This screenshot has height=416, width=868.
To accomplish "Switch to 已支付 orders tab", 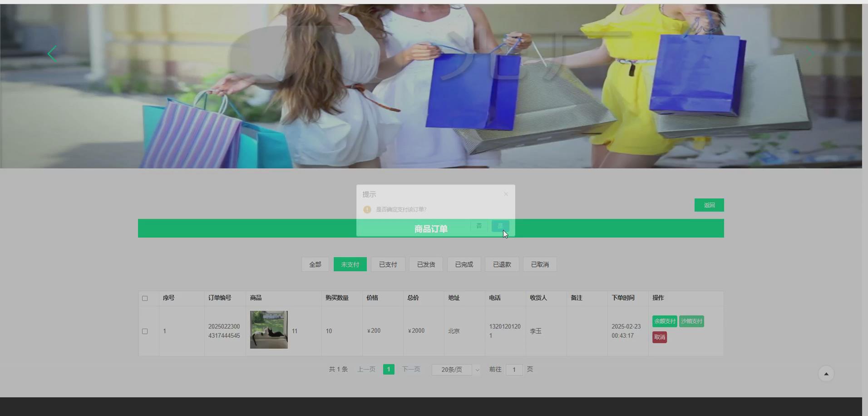I will (x=388, y=264).
